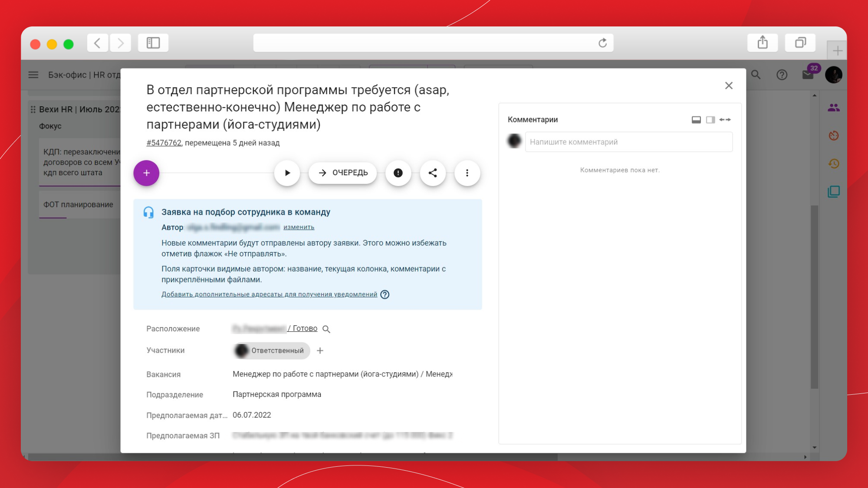This screenshot has width=868, height=488.
Task: Go forward in browser
Action: [120, 43]
